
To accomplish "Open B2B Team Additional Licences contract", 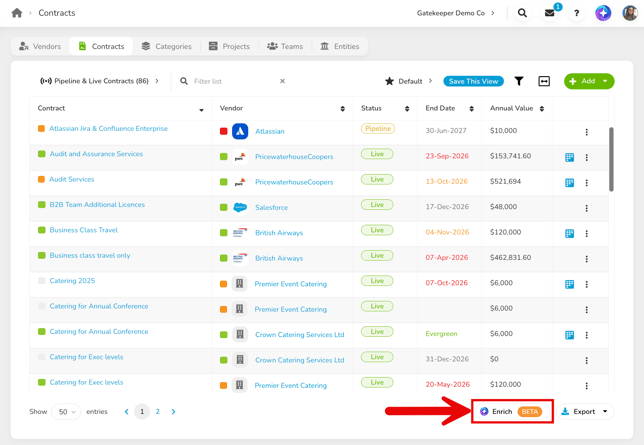I will [x=97, y=205].
